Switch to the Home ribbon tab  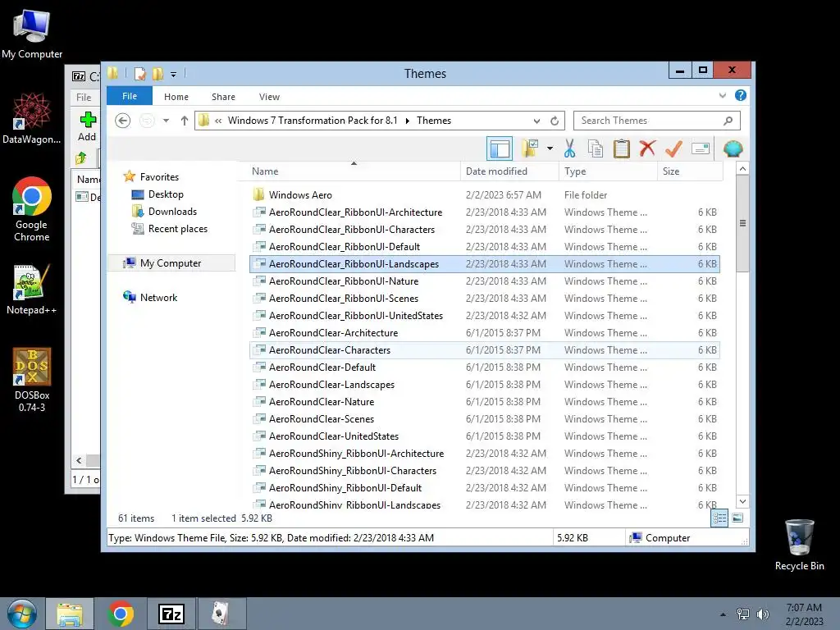176,97
